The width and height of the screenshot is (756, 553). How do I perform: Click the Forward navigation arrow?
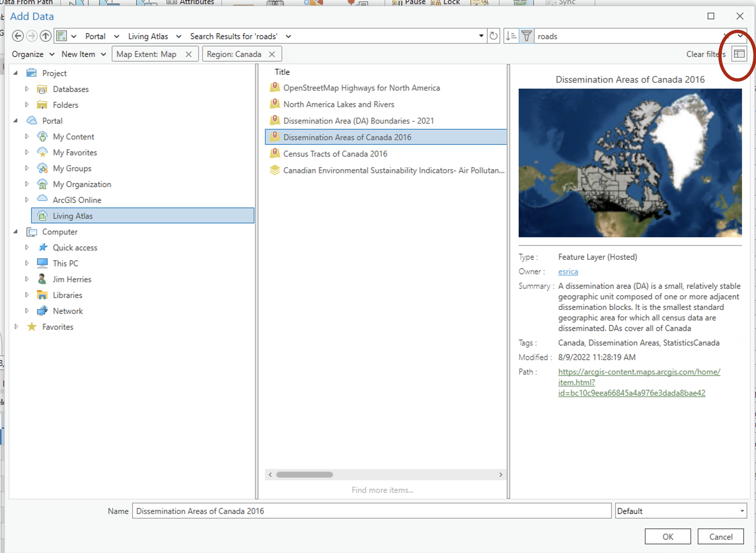[x=31, y=36]
